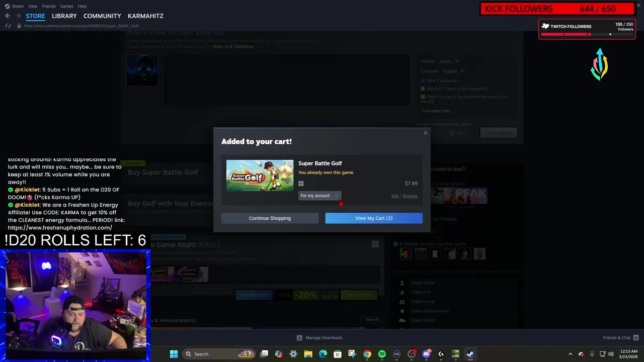
Task: Open Spotify from the taskbar
Action: [x=382, y=354]
